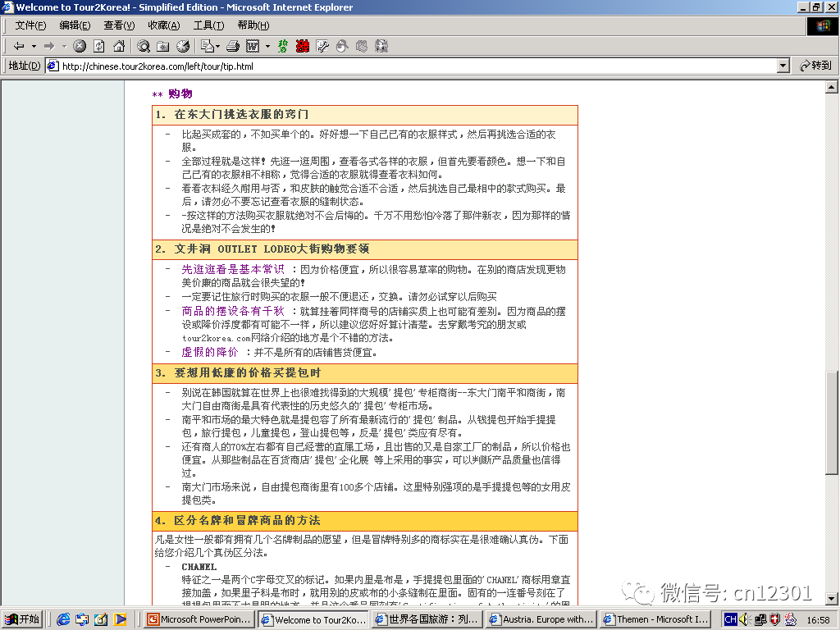Click the 转到 Go button

pyautogui.click(x=815, y=66)
